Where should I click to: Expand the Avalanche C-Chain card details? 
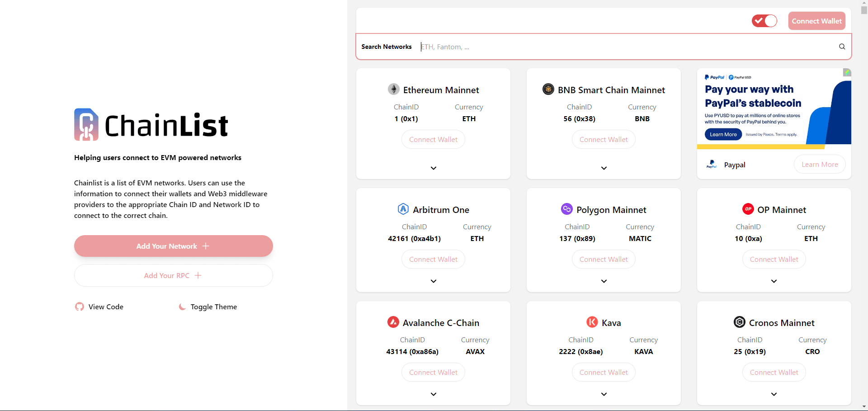point(434,394)
